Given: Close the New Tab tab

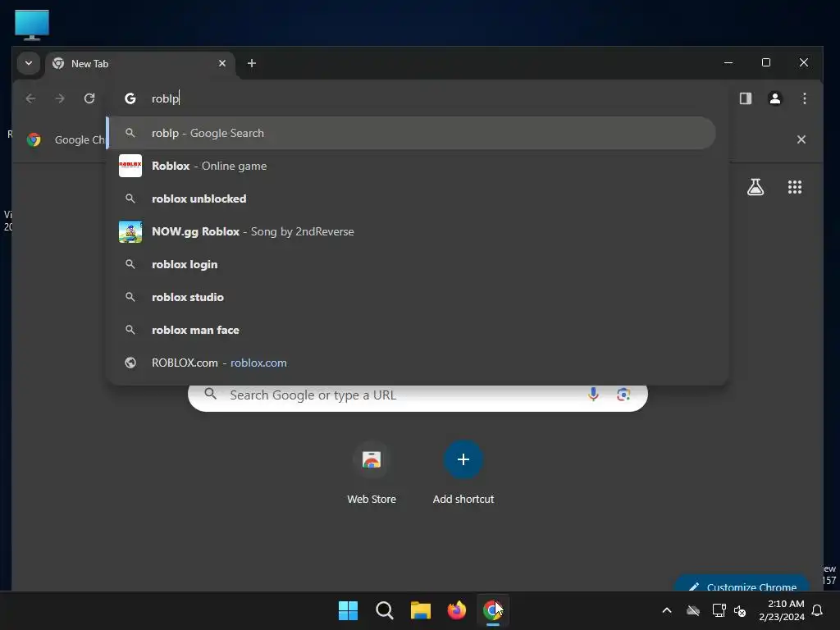Looking at the screenshot, I should tap(221, 63).
